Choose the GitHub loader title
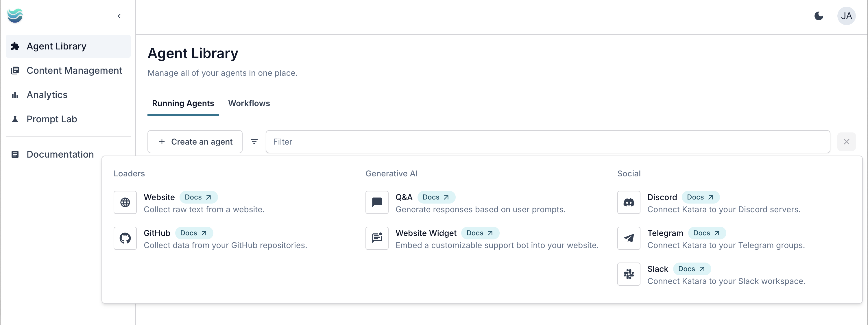 [x=157, y=233]
